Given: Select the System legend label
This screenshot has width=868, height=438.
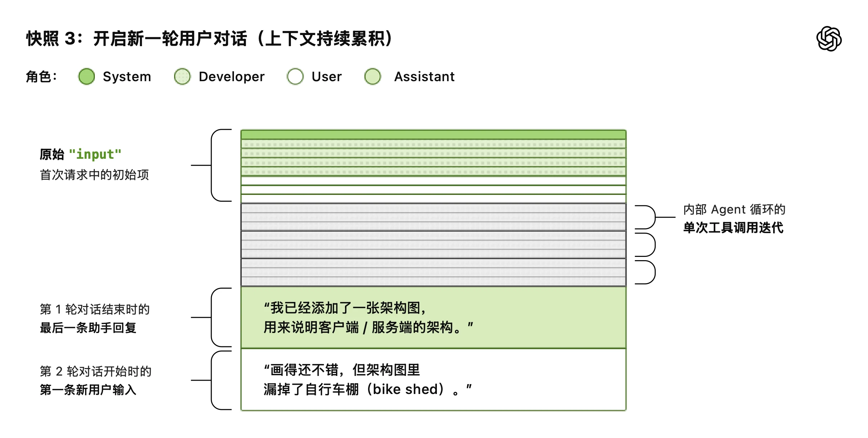Looking at the screenshot, I should (127, 76).
